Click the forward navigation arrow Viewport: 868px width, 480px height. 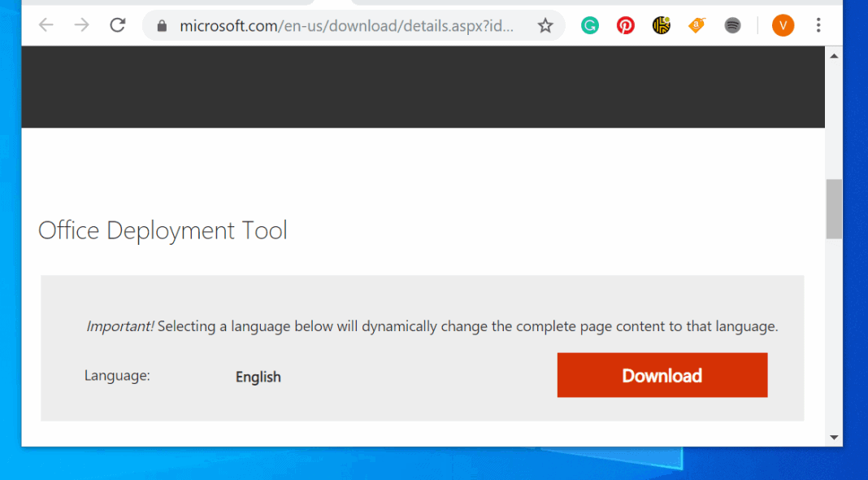click(x=81, y=25)
